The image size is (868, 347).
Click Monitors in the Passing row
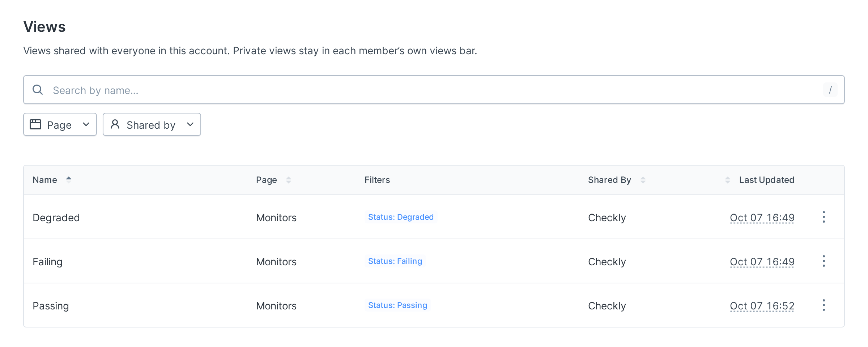pos(276,306)
